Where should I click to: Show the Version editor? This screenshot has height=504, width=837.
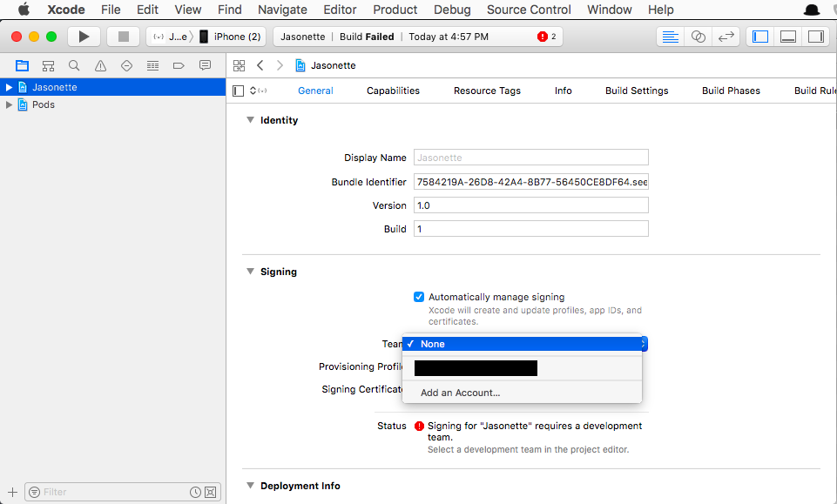click(x=726, y=37)
